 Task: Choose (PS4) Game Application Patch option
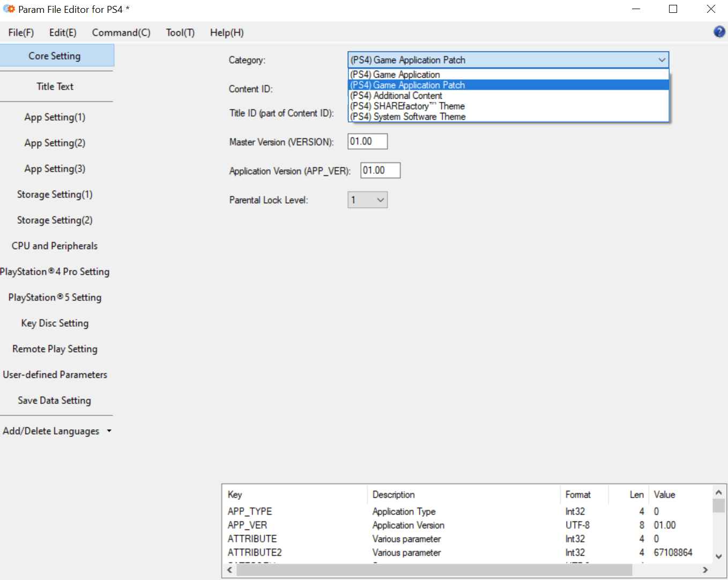(509, 85)
